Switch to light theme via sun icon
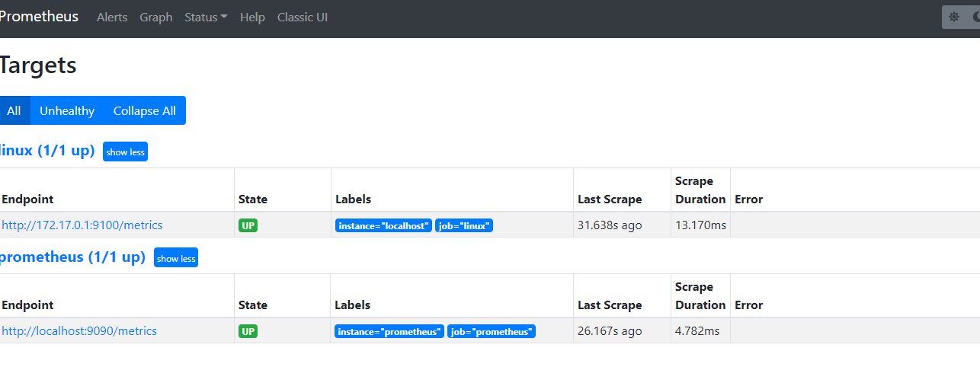The width and height of the screenshot is (980, 386). click(954, 17)
